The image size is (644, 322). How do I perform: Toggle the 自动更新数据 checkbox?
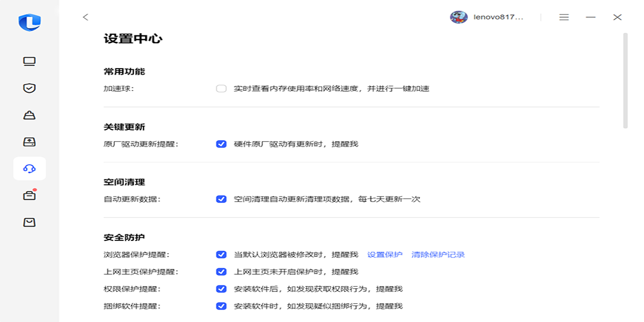tap(221, 199)
